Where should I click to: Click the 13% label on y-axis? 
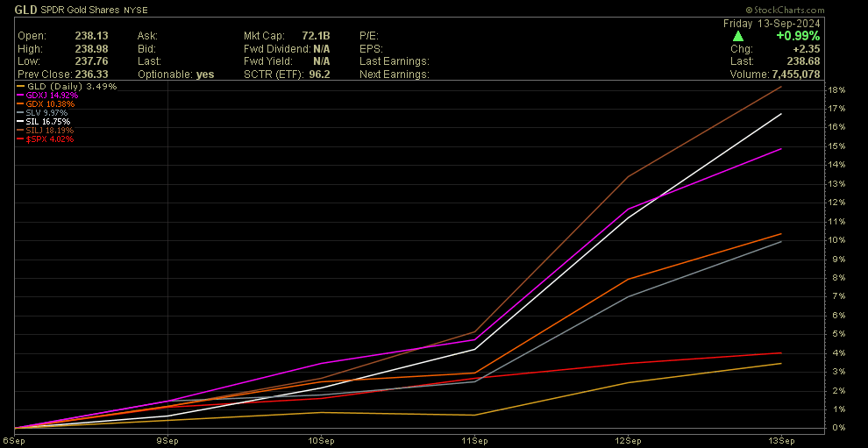837,184
